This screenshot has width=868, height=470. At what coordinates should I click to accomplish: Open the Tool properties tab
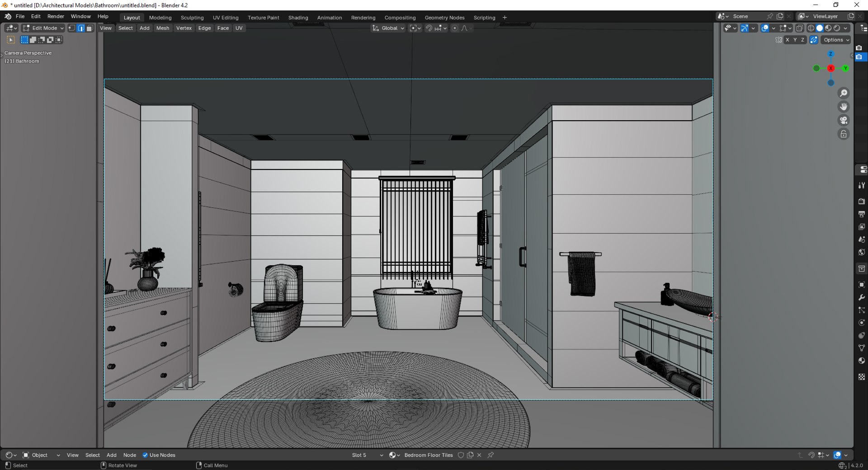click(862, 185)
